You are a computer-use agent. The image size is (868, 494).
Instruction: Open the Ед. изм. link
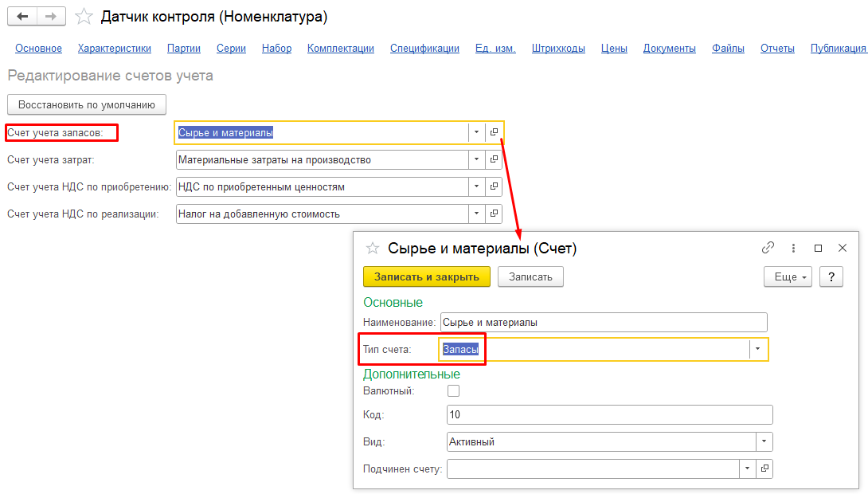[x=495, y=48]
